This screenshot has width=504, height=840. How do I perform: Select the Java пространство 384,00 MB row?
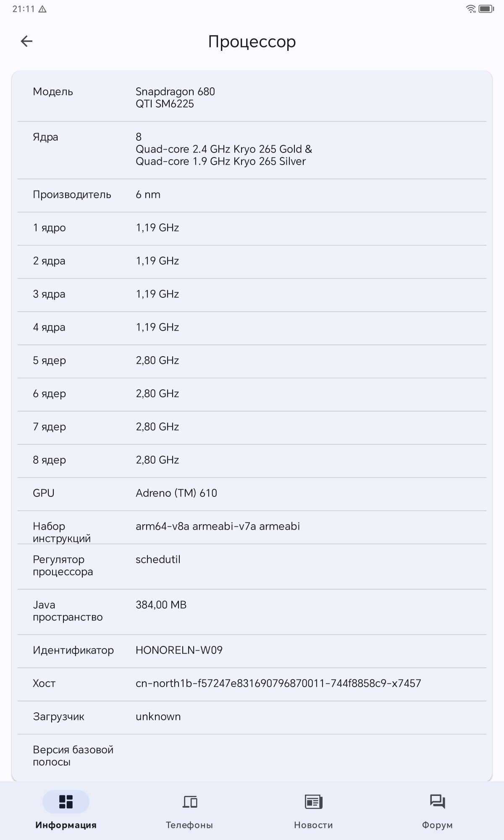click(x=252, y=612)
